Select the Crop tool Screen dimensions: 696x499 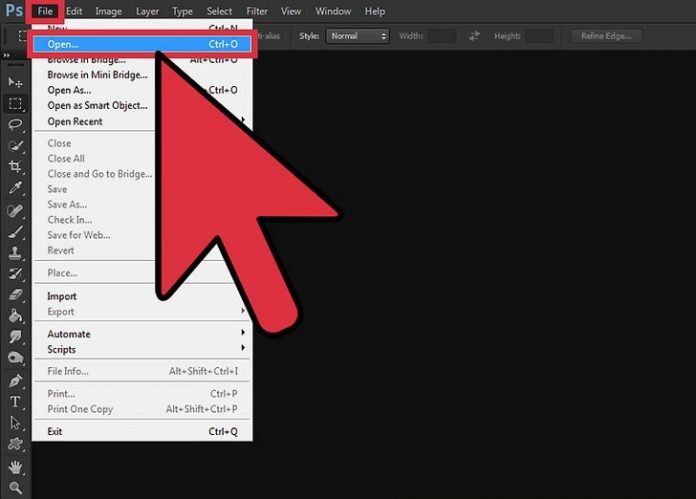click(15, 166)
